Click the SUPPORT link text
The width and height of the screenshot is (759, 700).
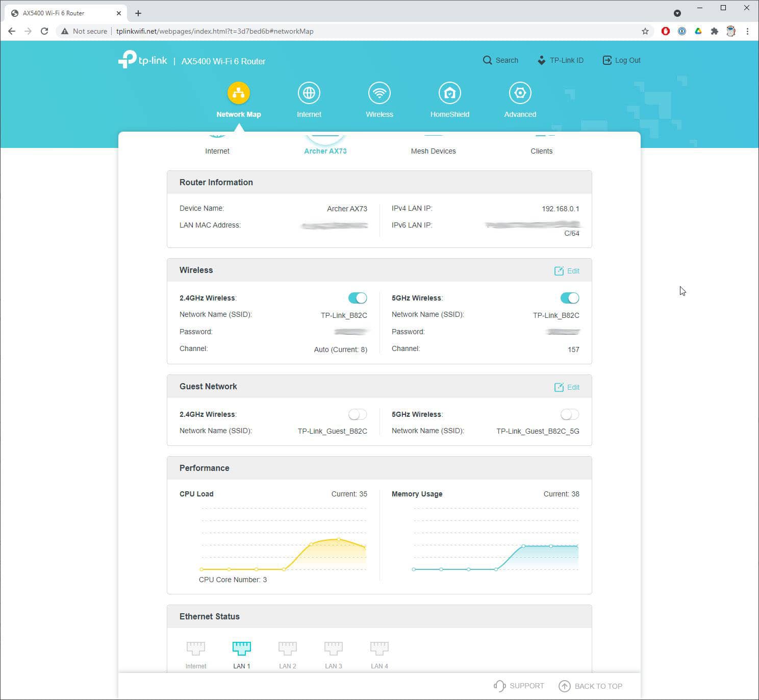pyautogui.click(x=527, y=686)
